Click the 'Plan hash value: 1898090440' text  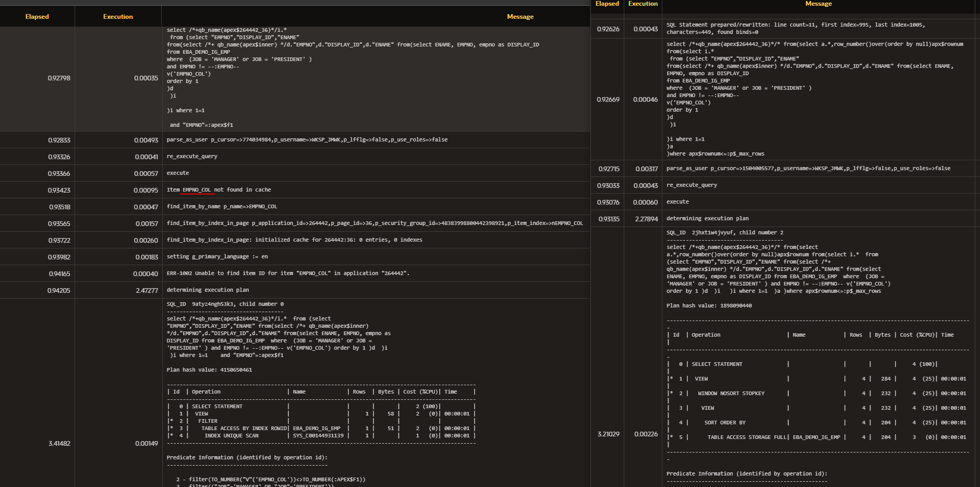709,306
